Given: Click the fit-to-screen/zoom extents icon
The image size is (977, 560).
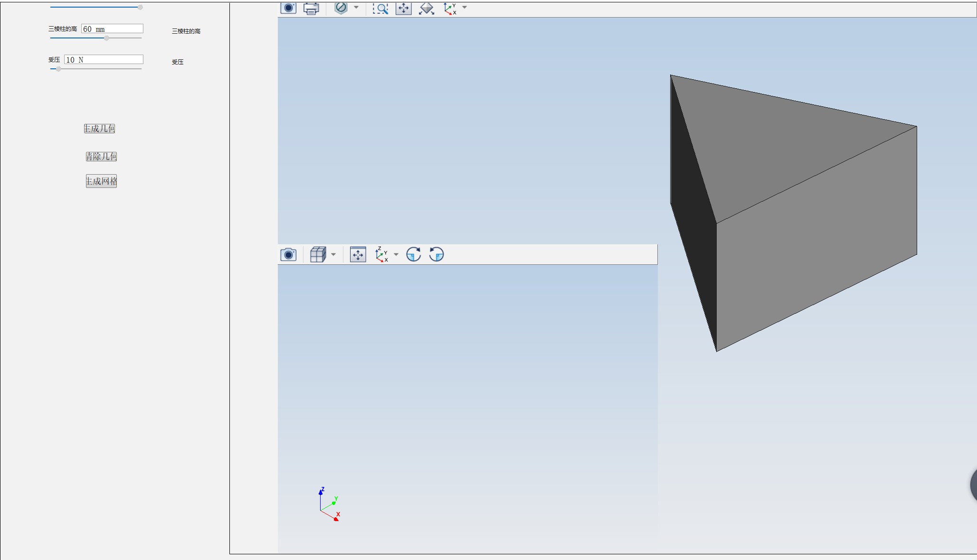Looking at the screenshot, I should (x=403, y=8).
